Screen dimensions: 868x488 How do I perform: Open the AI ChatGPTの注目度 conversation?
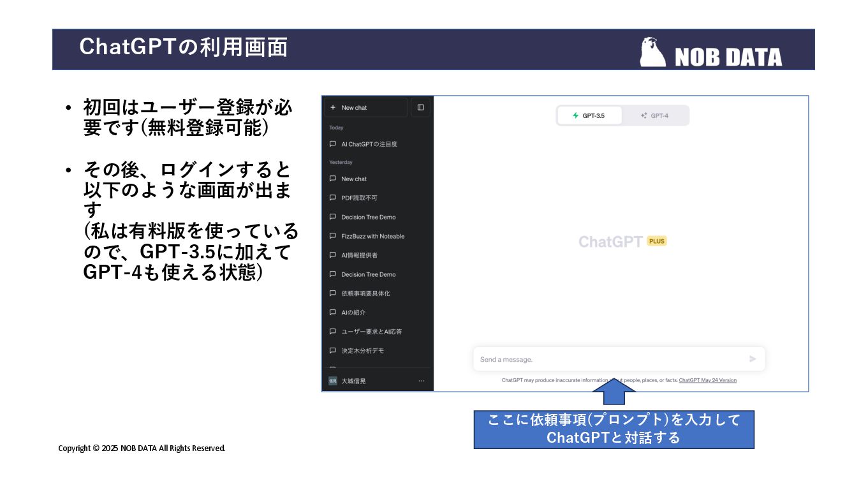point(378,144)
